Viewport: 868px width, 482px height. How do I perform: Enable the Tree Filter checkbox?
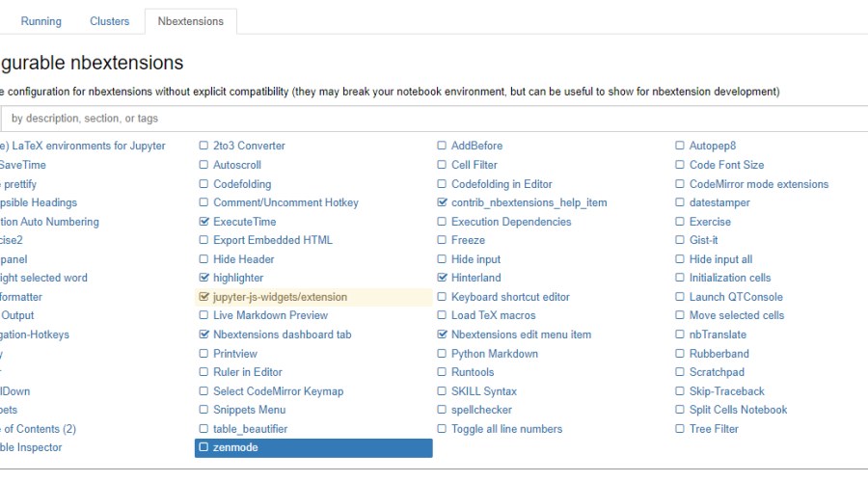(680, 430)
